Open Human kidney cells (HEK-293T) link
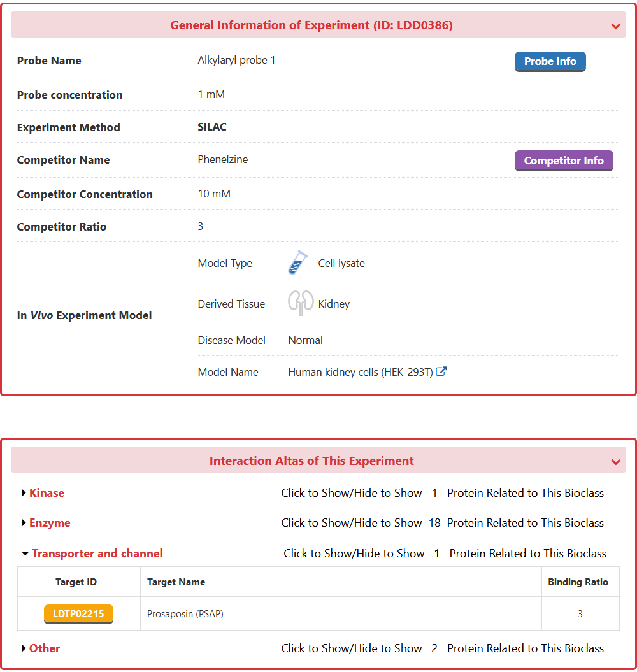 tap(361, 372)
